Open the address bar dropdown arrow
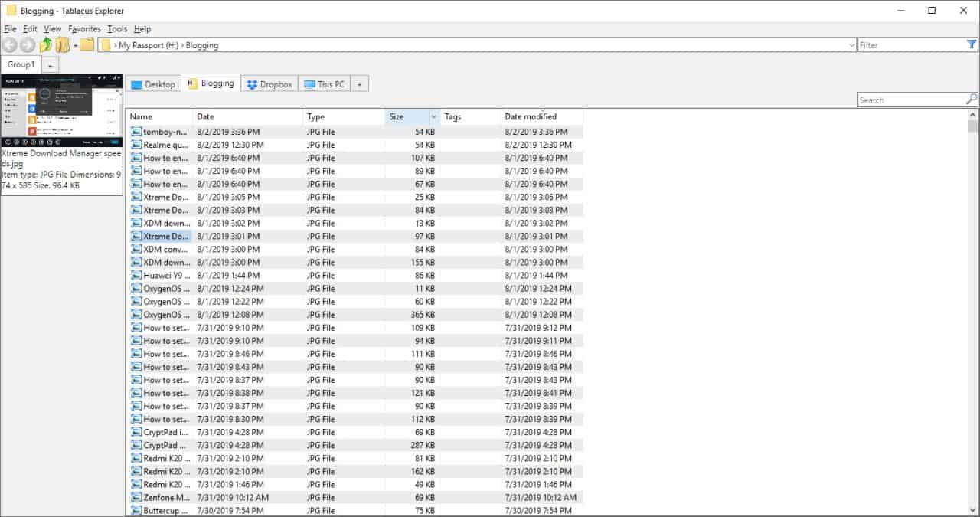980x517 pixels. [x=852, y=44]
